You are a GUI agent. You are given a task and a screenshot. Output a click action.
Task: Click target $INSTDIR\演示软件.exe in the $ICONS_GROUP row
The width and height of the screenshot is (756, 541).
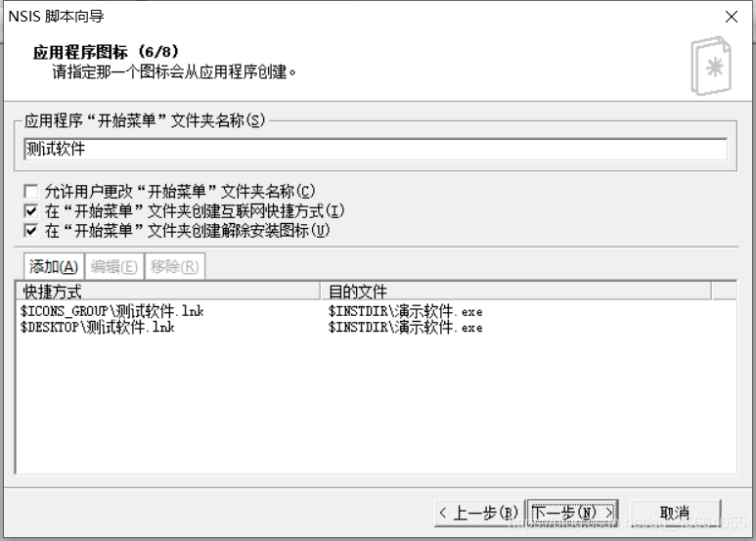pyautogui.click(x=405, y=311)
